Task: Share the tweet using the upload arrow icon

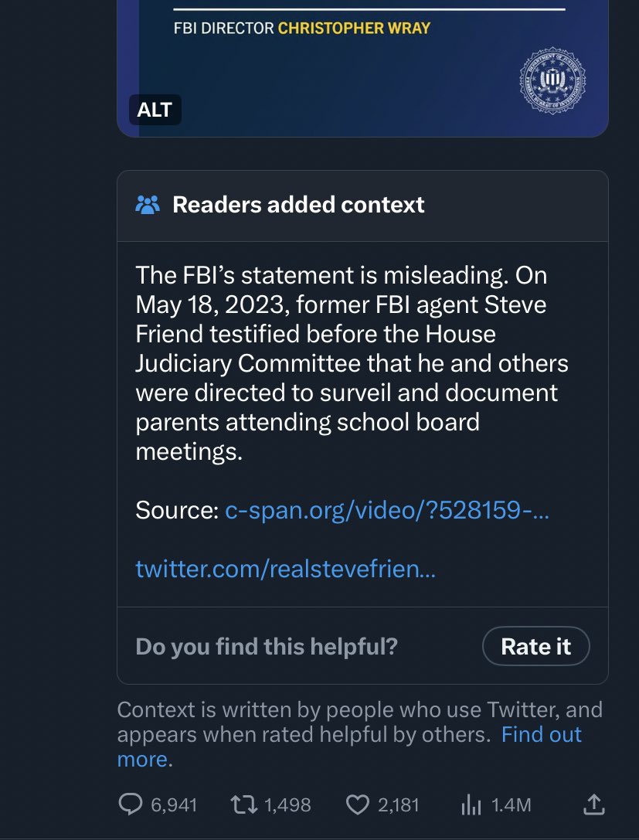Action: [593, 804]
